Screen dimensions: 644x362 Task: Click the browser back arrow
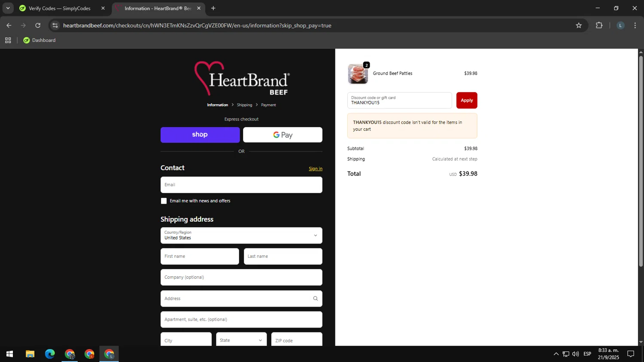pos(9,25)
